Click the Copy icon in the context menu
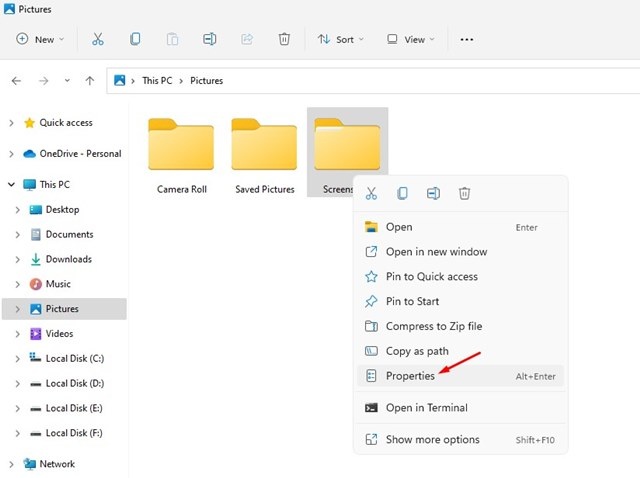The image size is (640, 478). click(402, 193)
